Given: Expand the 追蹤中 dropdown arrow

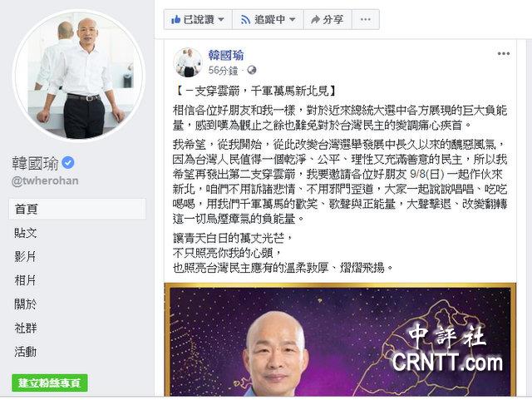Looking at the screenshot, I should 293,20.
